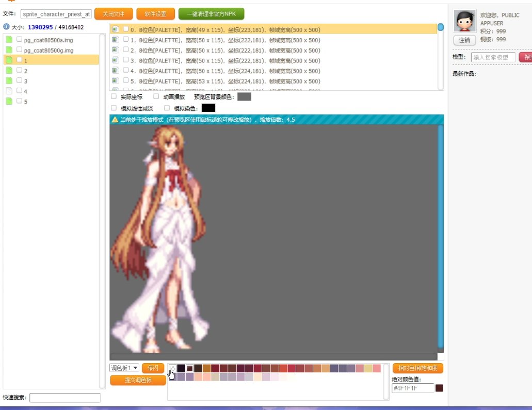The image size is (532, 410).
Task: Click dark red swatch beside #4F1F1F value
Action: click(x=439, y=388)
